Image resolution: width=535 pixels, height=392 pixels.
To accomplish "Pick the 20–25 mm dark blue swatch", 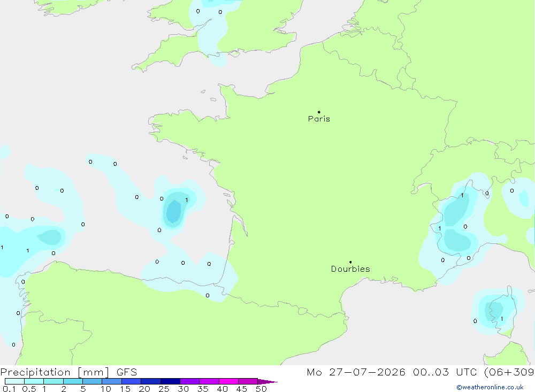I will [x=151, y=381].
